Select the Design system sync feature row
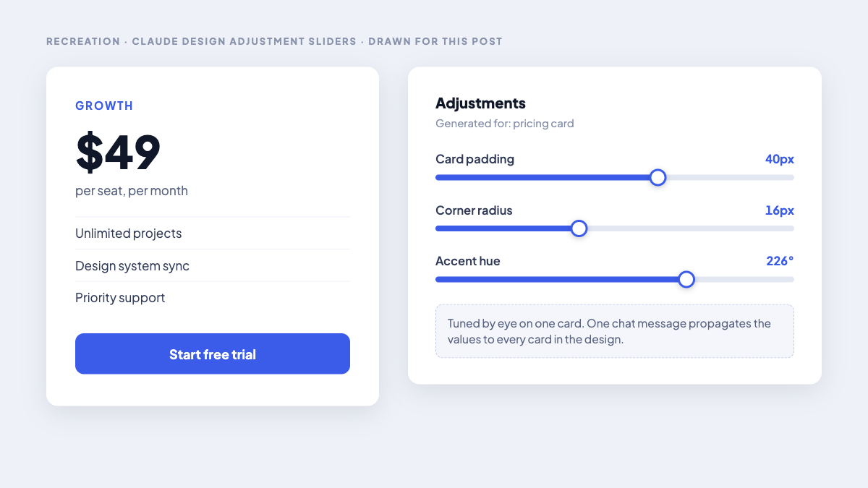868x488 pixels. coord(213,265)
